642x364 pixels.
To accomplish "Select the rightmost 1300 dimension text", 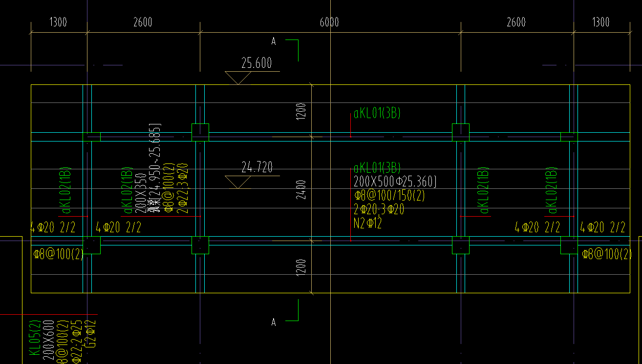I will (x=601, y=22).
